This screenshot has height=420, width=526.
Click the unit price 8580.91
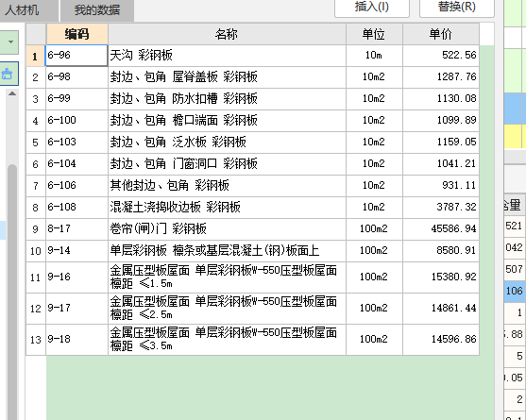(441, 251)
